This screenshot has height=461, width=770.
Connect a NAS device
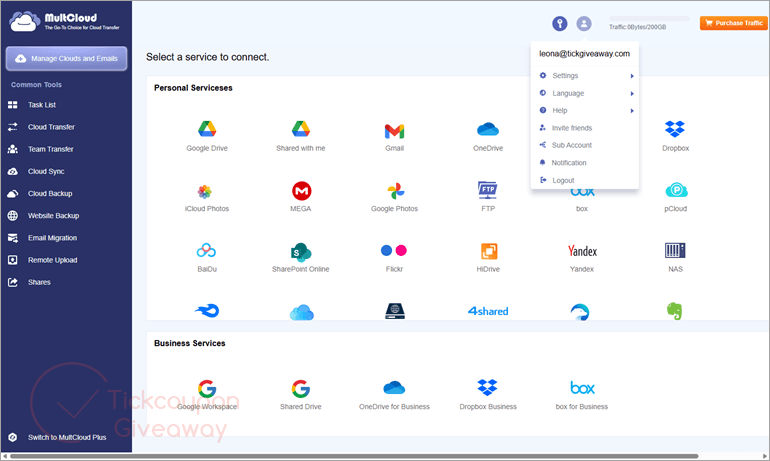tap(675, 258)
